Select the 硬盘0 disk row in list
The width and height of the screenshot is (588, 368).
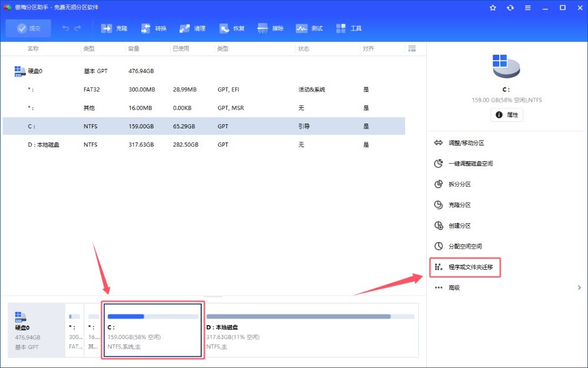(204, 71)
